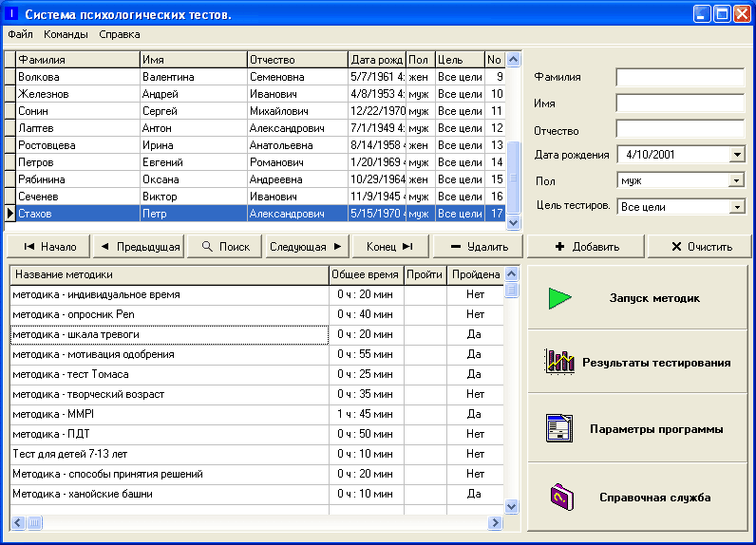Open search with the Поиск button
This screenshot has width=756, height=545.
coord(225,247)
